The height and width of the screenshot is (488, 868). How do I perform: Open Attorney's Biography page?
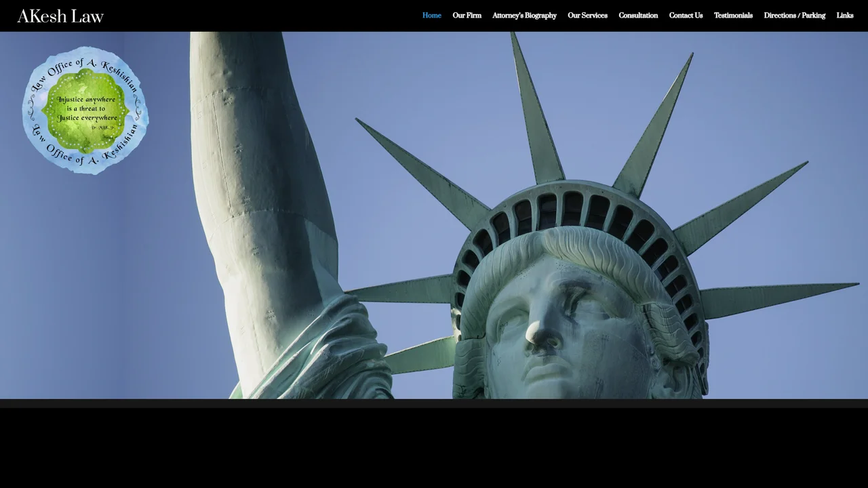(x=524, y=16)
